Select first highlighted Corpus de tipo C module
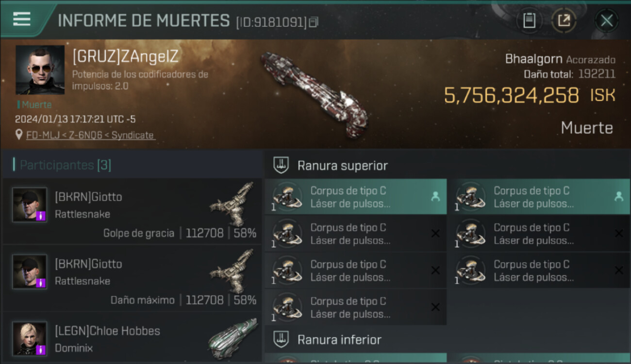 point(356,197)
